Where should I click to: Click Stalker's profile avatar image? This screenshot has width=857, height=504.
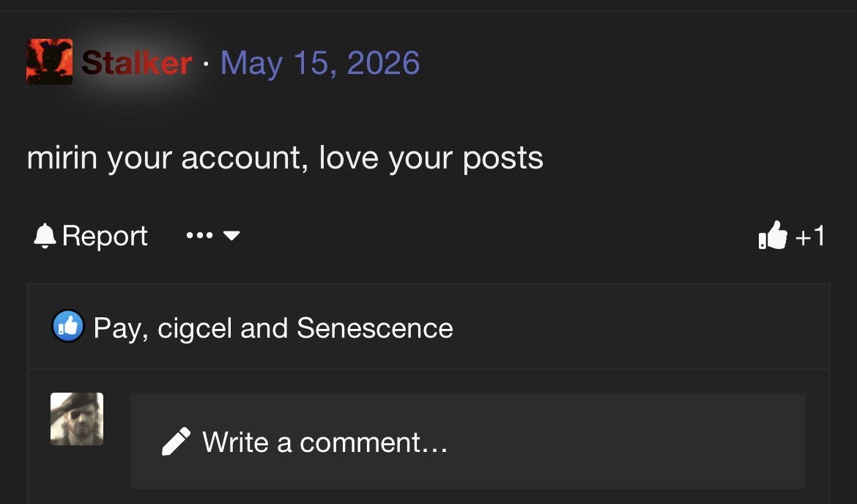49,62
